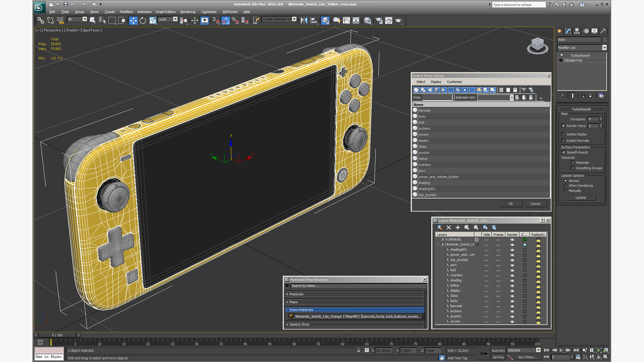Image resolution: width=644 pixels, height=362 pixels.
Task: Click Play Animation button
Action: pyautogui.click(x=561, y=350)
